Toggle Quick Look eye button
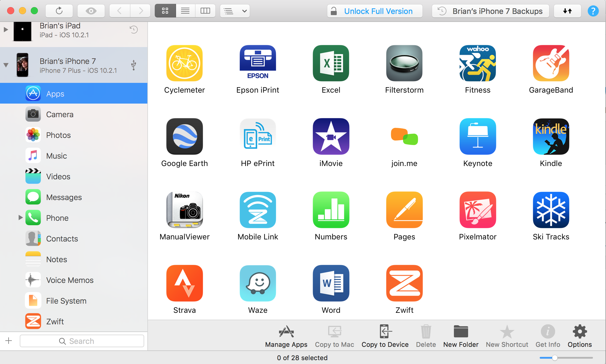 coord(91,11)
